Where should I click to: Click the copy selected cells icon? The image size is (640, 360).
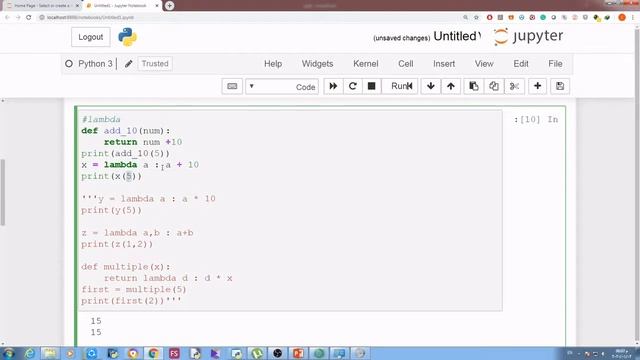pyautogui.click(x=494, y=86)
